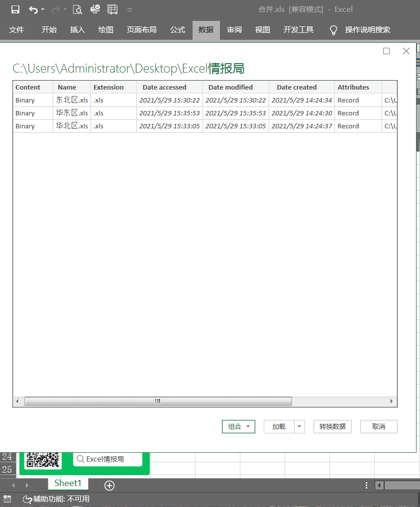
Task: Switch to the 开发工具 ribbon tab
Action: click(x=299, y=30)
